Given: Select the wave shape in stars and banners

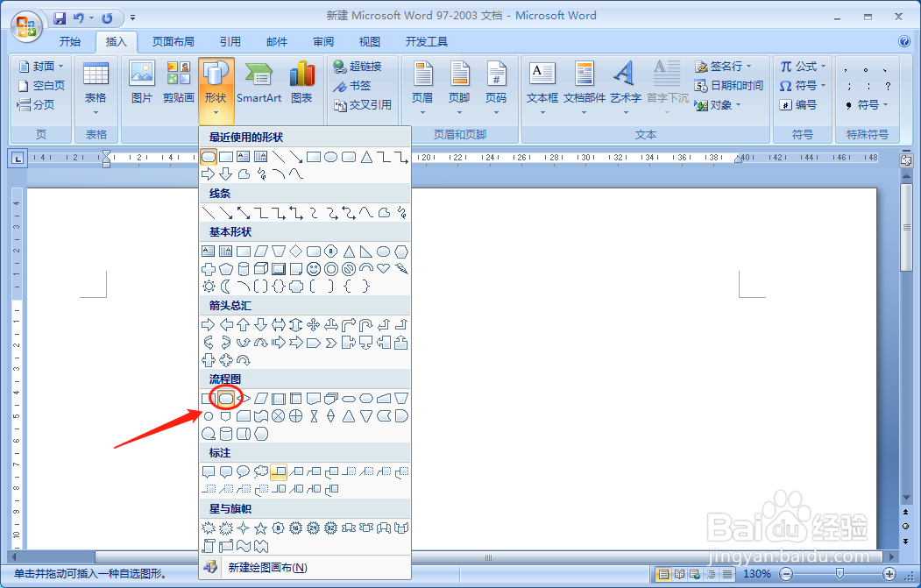Looking at the screenshot, I should 244,546.
